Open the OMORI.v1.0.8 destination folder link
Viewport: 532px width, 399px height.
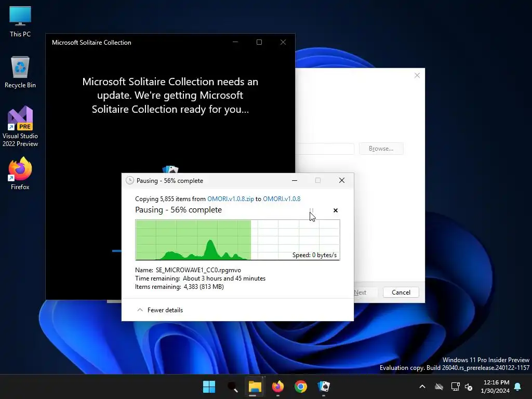(282, 199)
